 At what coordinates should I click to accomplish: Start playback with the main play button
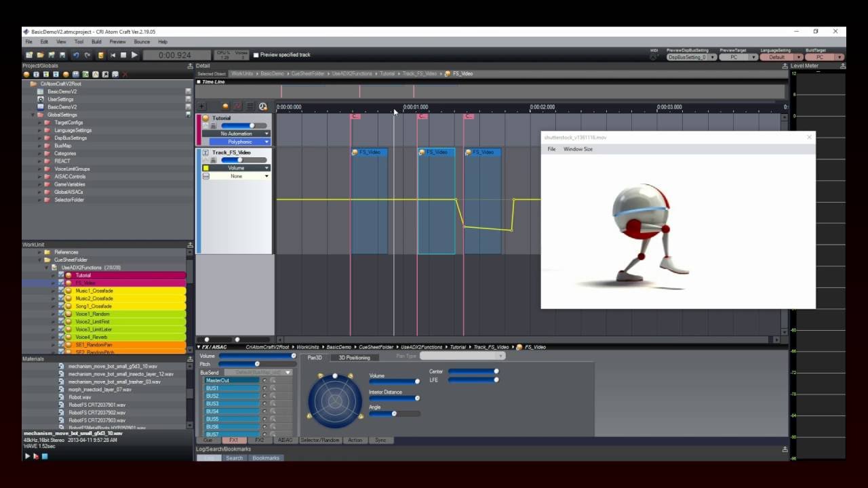point(134,55)
